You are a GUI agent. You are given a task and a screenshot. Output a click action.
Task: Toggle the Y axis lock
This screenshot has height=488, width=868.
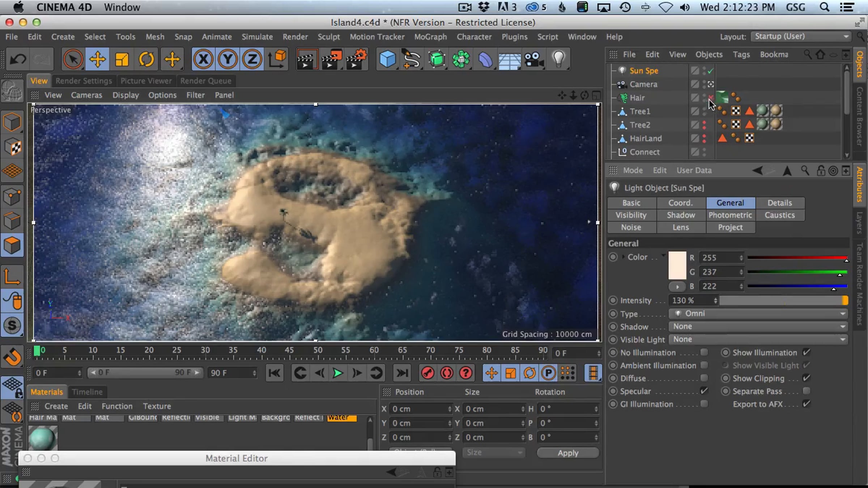[x=227, y=59]
